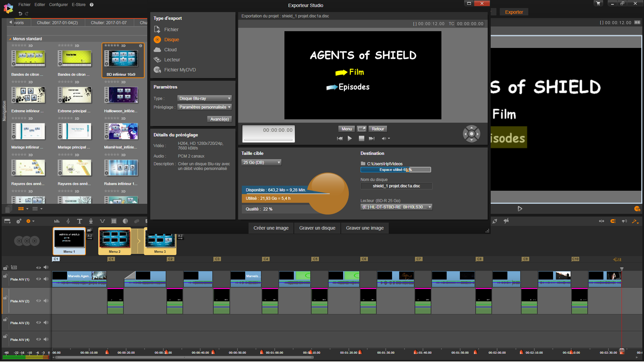Select the Menu 2 disc menu thumbnail
The width and height of the screenshot is (644, 362).
point(114,241)
